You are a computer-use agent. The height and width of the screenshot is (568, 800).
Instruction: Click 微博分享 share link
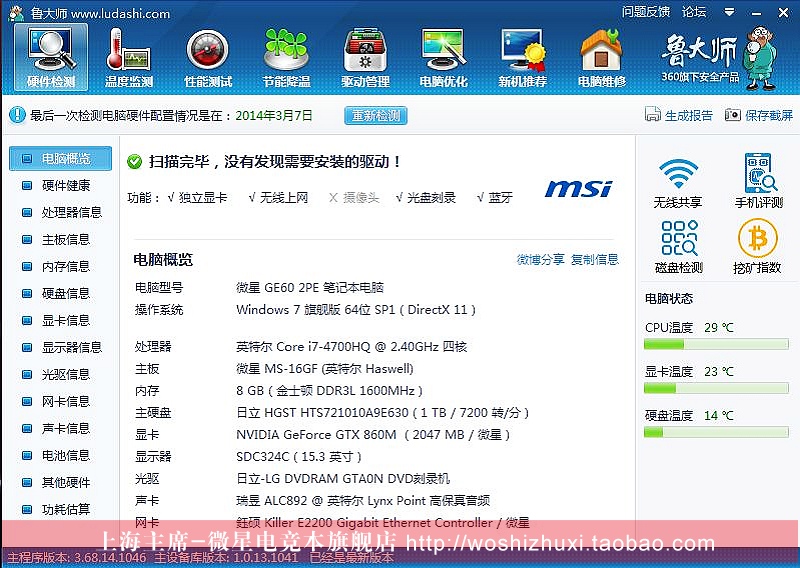point(540,260)
